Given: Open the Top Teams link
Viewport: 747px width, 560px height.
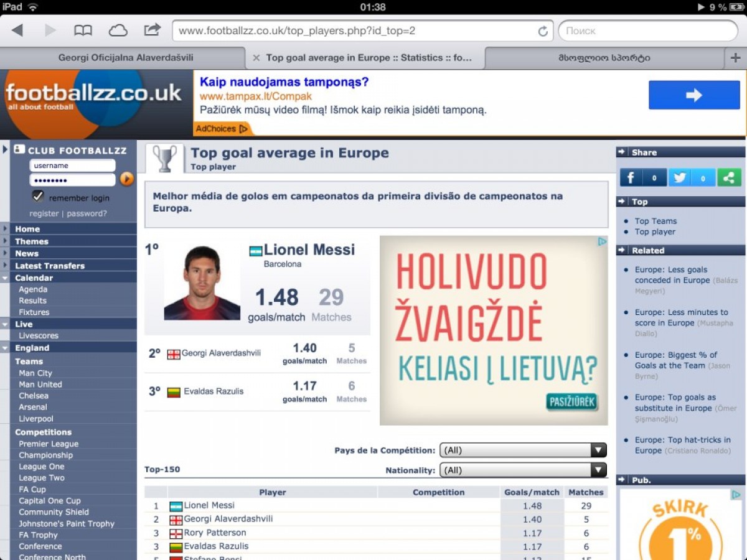Looking at the screenshot, I should click(x=655, y=221).
